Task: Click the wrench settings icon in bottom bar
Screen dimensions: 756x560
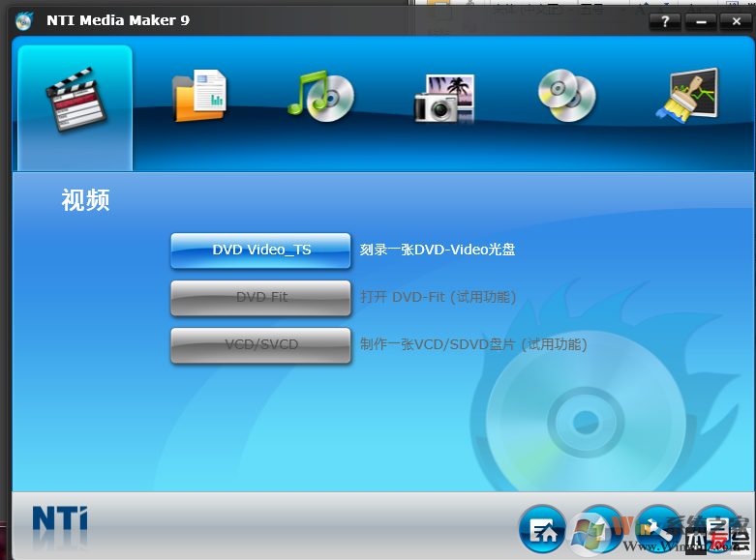Action: click(x=658, y=530)
